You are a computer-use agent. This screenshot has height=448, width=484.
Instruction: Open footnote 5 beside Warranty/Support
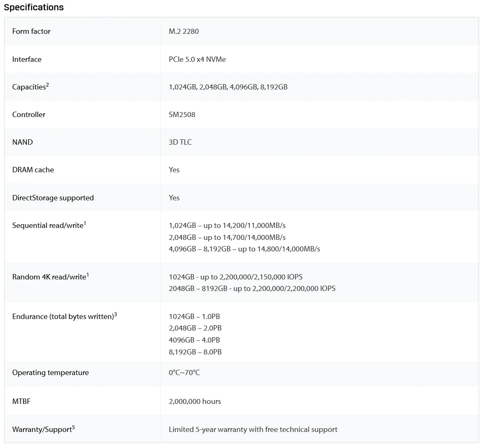click(73, 427)
